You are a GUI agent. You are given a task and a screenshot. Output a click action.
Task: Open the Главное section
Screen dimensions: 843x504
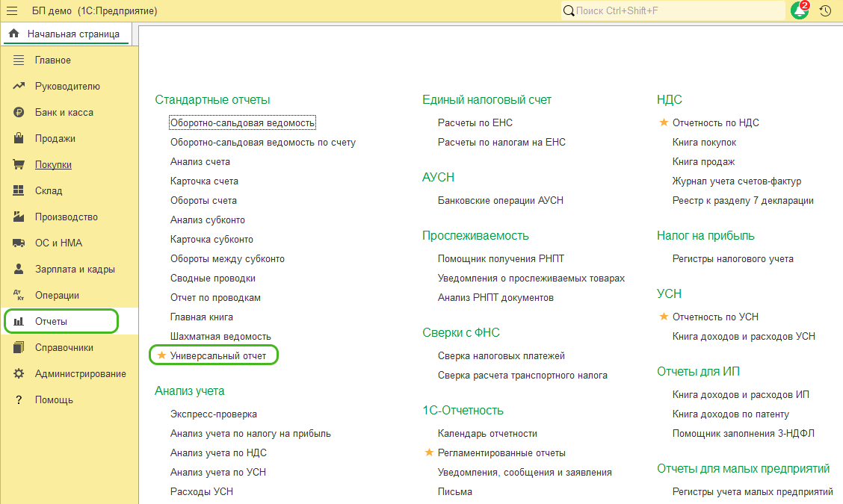pyautogui.click(x=52, y=60)
